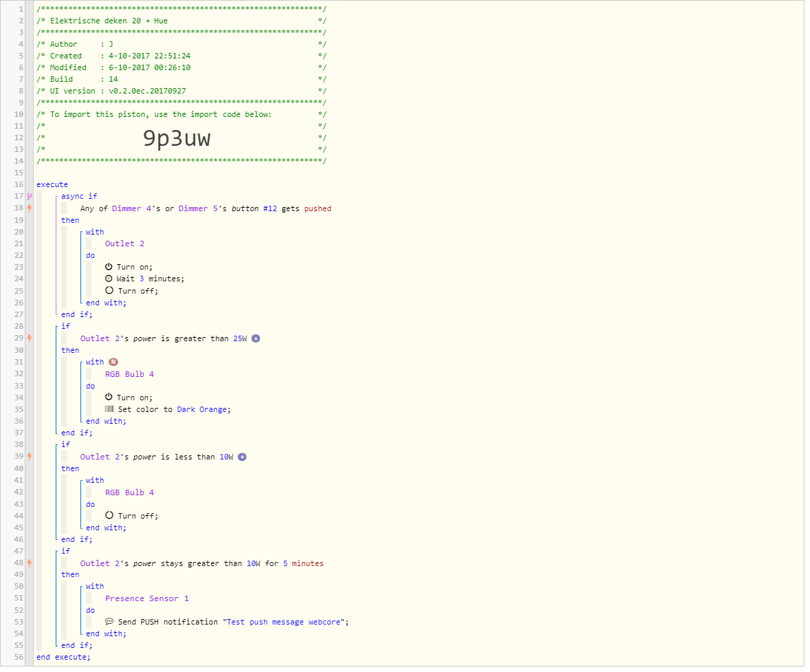Click the if keyword on line 38
810x672 pixels.
point(65,444)
